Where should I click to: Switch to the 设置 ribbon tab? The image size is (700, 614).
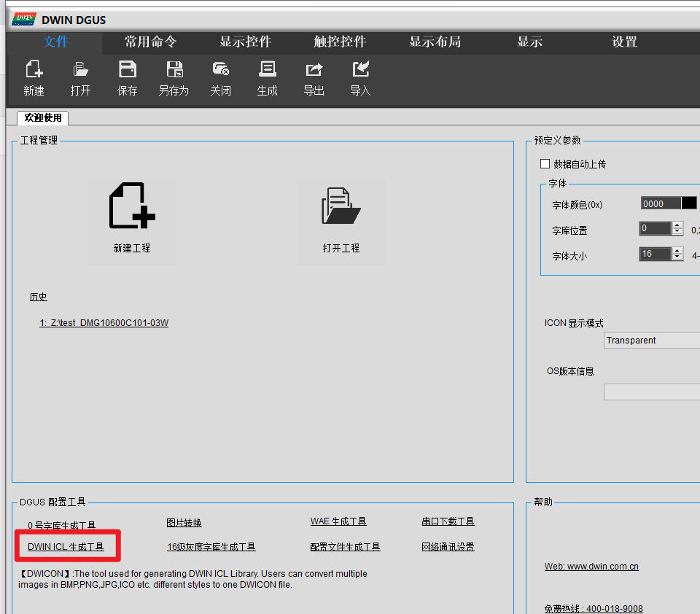[x=624, y=42]
